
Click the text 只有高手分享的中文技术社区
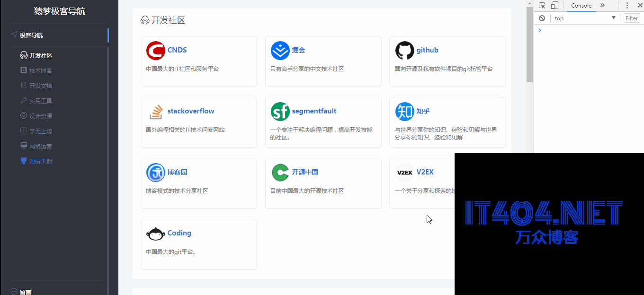point(307,69)
